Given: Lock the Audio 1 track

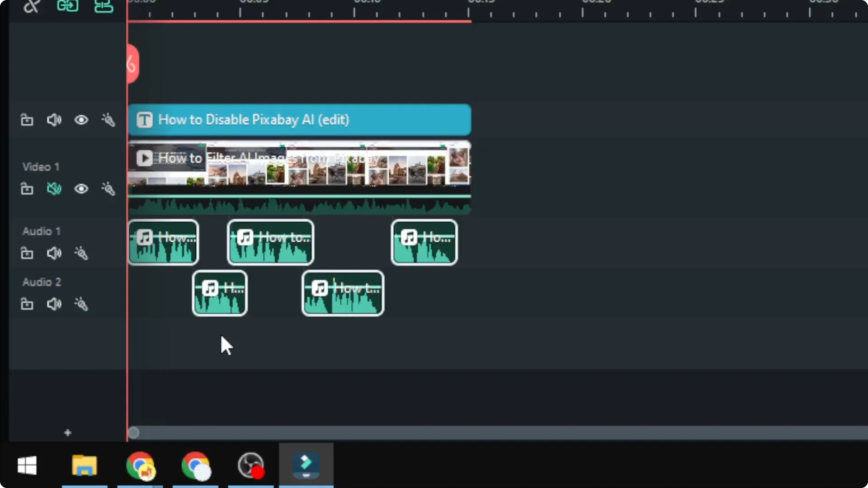Looking at the screenshot, I should [27, 253].
